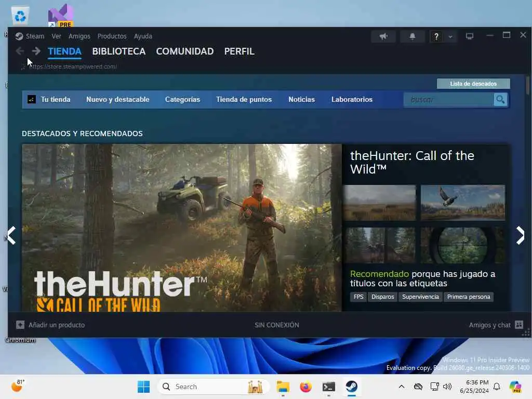Switch to Big Picture mode icon
Screen dimensions: 532x399
click(470, 36)
